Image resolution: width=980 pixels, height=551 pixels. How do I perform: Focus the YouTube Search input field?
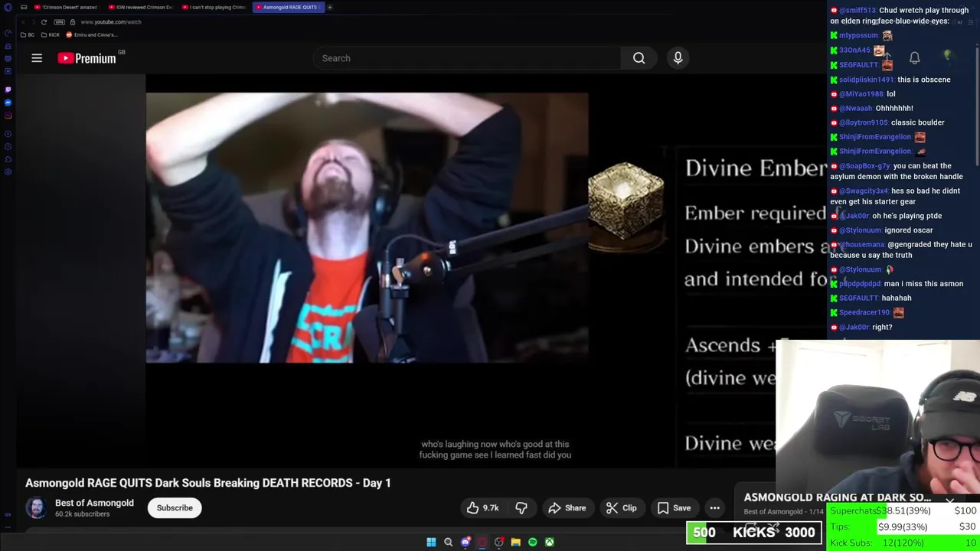coord(467,58)
